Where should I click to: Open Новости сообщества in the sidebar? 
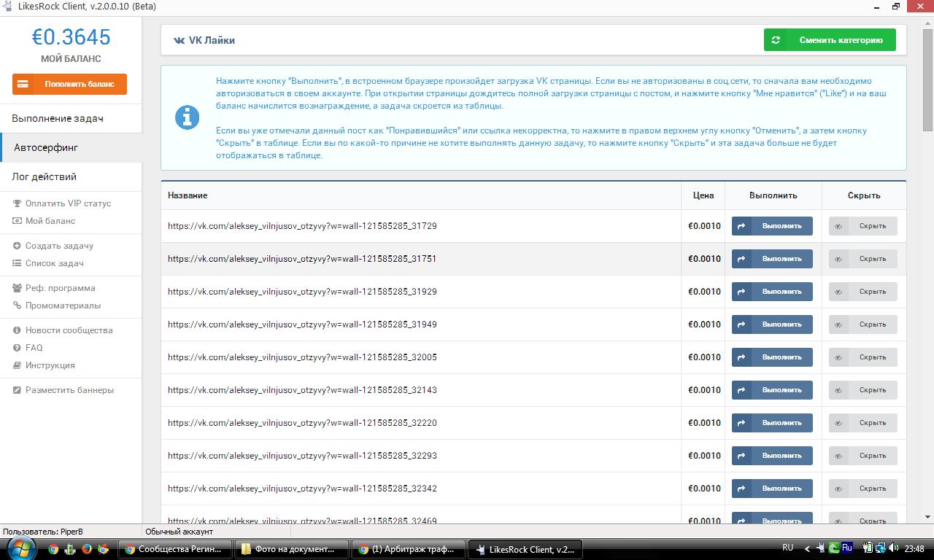click(x=69, y=330)
